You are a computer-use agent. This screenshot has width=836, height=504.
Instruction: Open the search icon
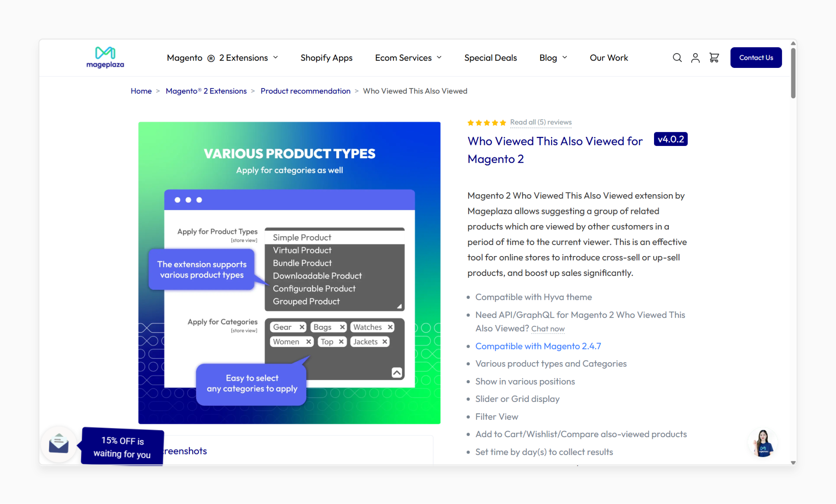coord(677,57)
